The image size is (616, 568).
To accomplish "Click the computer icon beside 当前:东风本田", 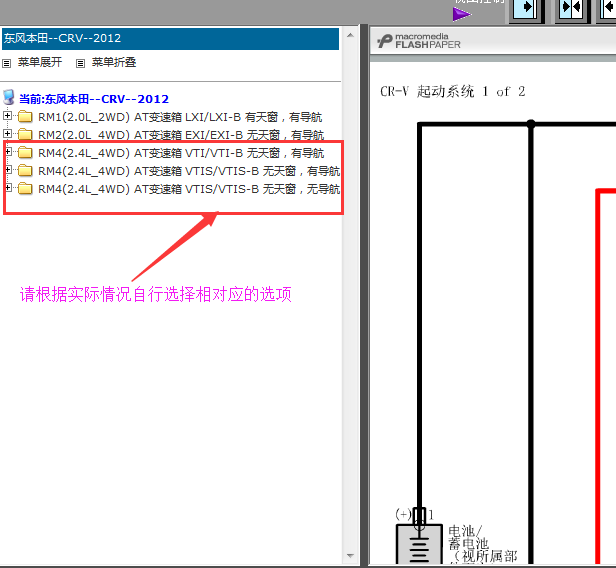I will [x=9, y=97].
